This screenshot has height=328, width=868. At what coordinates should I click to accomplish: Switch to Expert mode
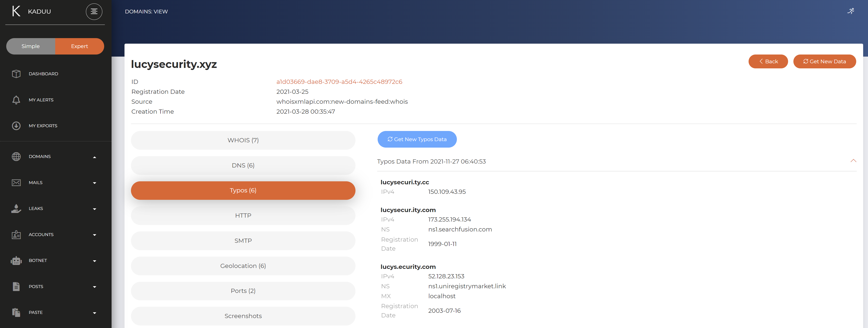[x=79, y=46]
